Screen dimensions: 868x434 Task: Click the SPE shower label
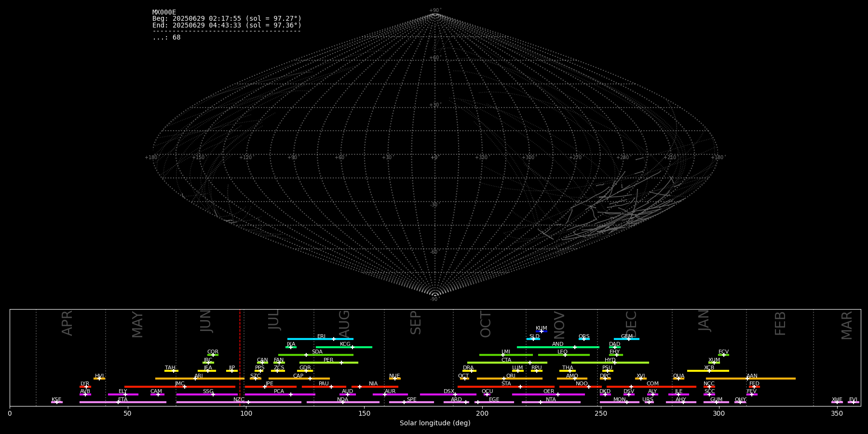click(x=411, y=399)
